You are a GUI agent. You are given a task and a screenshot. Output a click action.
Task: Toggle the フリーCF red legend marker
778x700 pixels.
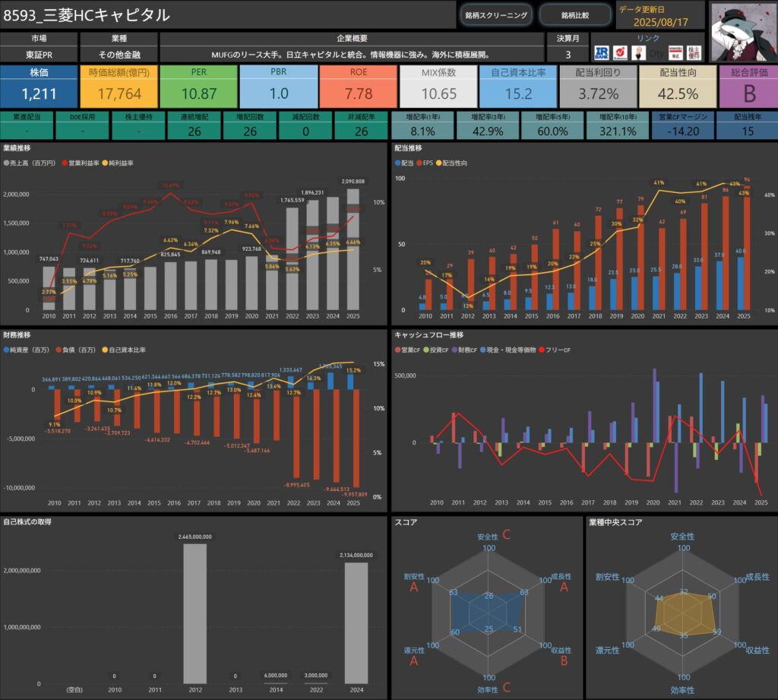pyautogui.click(x=541, y=350)
